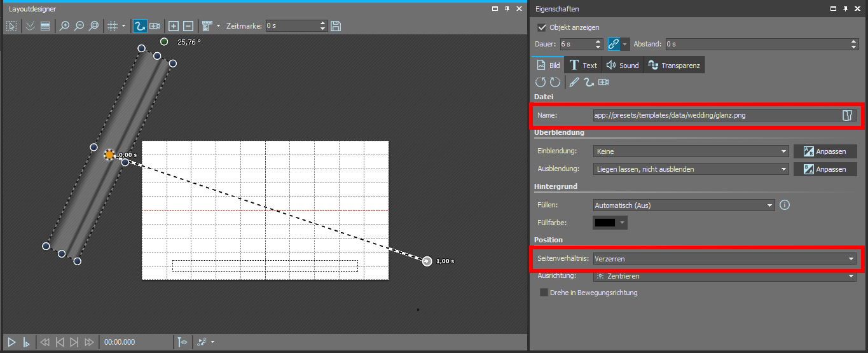Switch to the Text tab
The width and height of the screenshot is (868, 353).
coord(583,65)
